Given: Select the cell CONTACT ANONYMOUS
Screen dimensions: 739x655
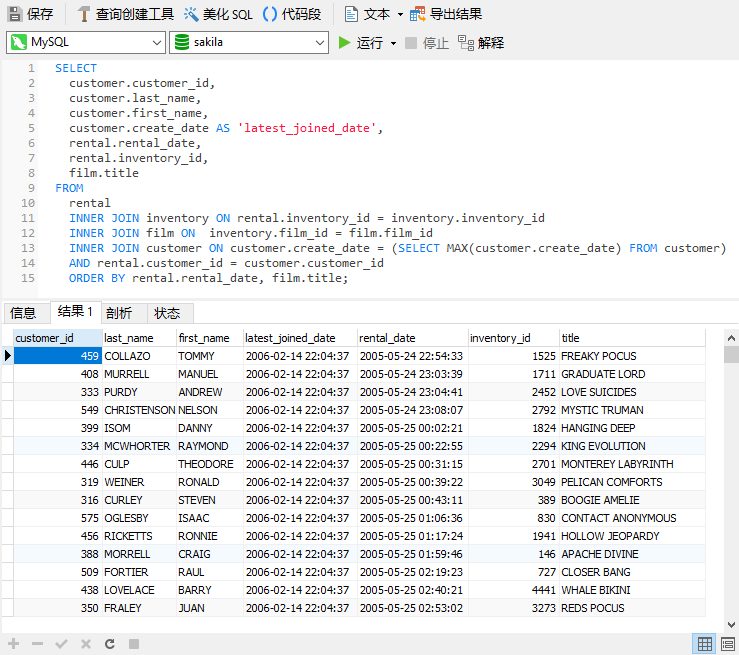Looking at the screenshot, I should tap(632, 518).
